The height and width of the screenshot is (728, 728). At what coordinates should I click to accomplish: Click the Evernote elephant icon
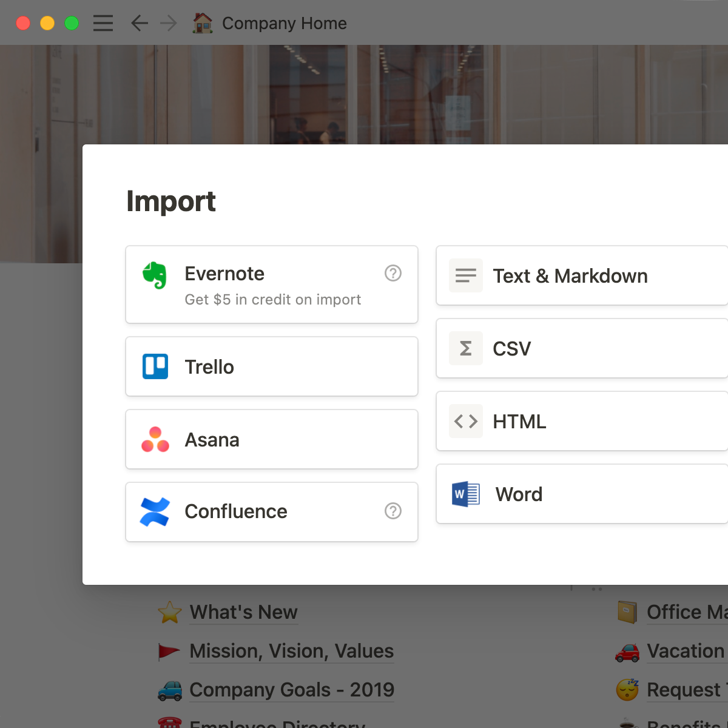click(x=155, y=275)
